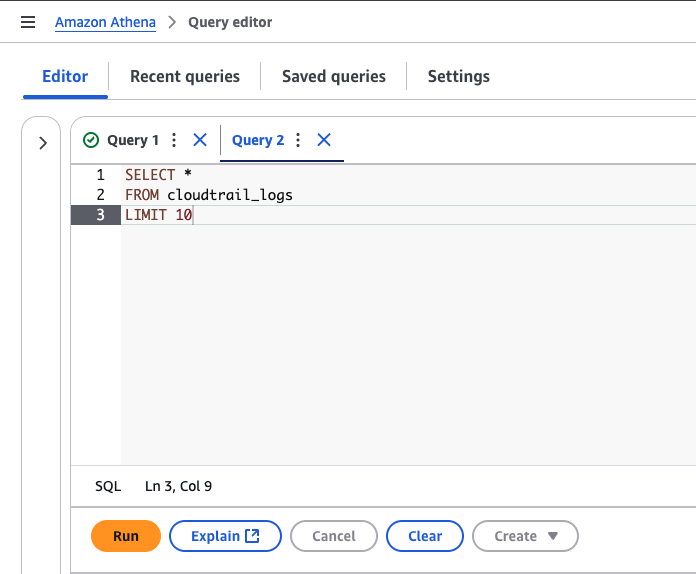Image resolution: width=696 pixels, height=574 pixels.
Task: Open the Recent queries tab
Action: (185, 76)
